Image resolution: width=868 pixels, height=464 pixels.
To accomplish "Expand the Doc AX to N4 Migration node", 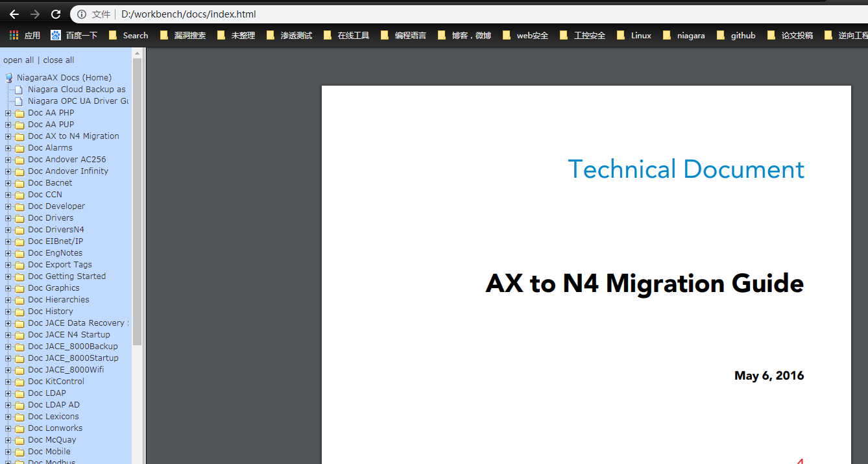I will tap(8, 136).
